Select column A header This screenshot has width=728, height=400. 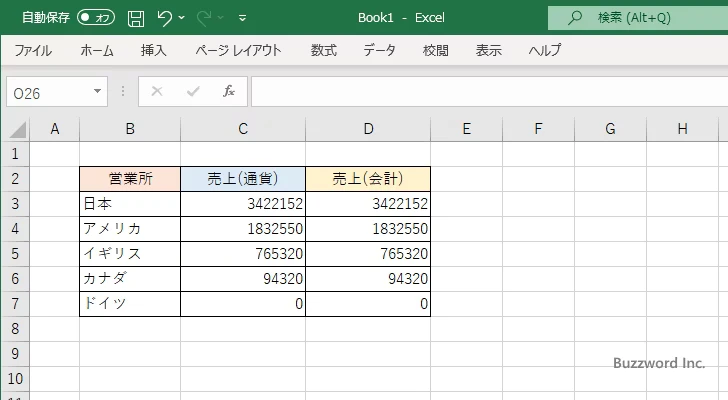coord(55,129)
